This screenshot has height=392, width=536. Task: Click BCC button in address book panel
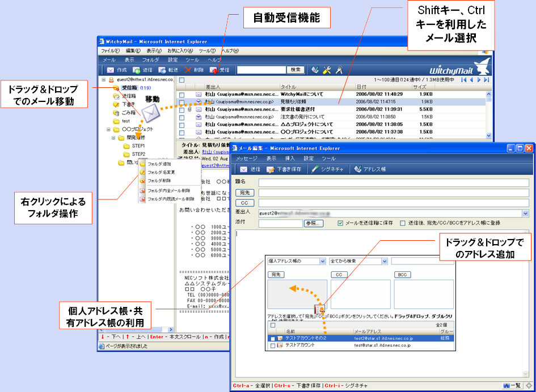tap(402, 275)
